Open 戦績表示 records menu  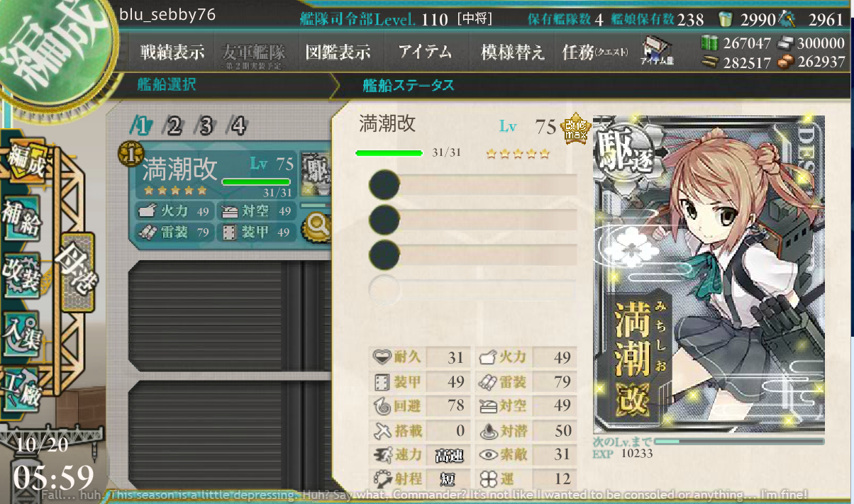[172, 52]
